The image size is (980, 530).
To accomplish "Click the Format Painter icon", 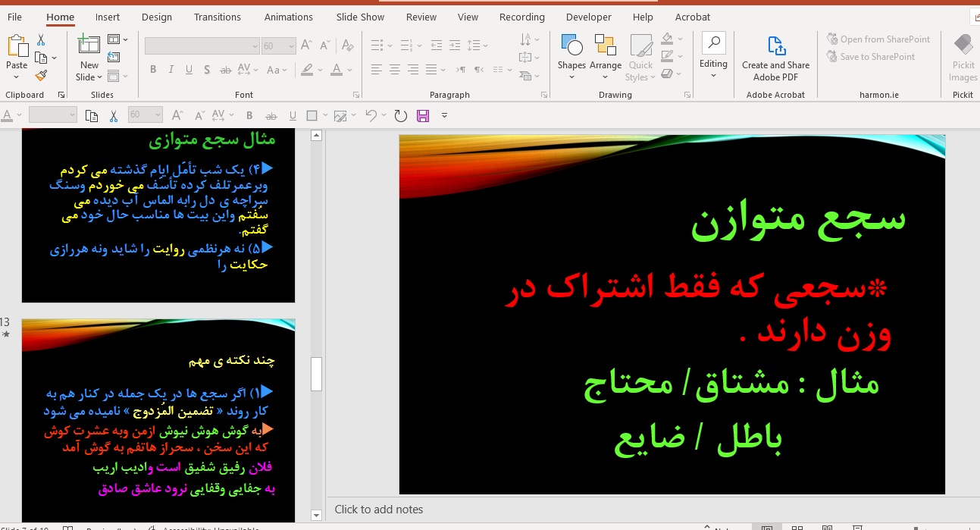I will [x=42, y=75].
